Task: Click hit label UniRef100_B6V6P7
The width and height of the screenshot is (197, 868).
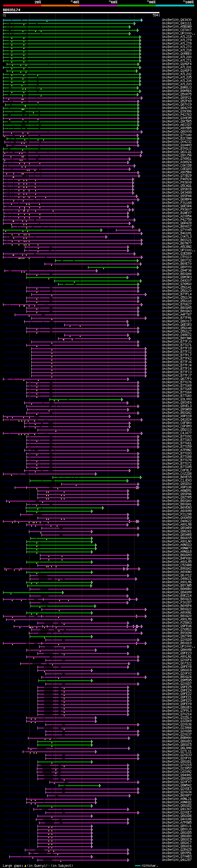Action: [x=177, y=796]
